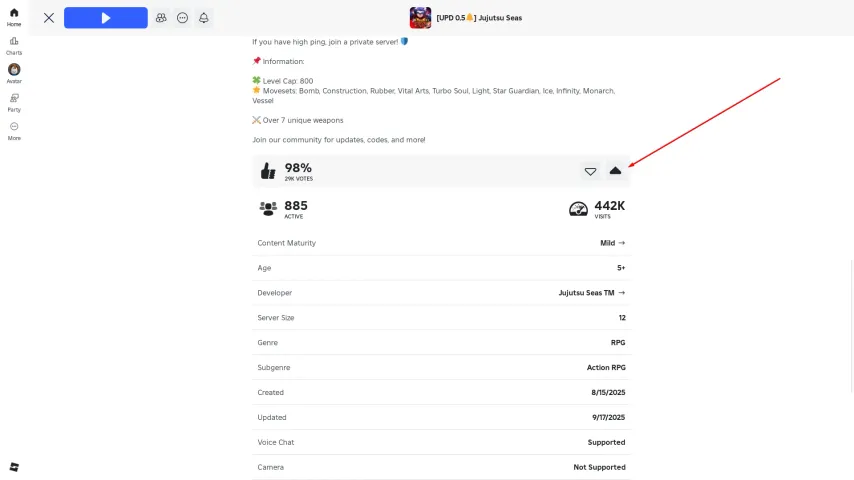
Task: Open Content Maturity Mild details
Action: click(613, 243)
